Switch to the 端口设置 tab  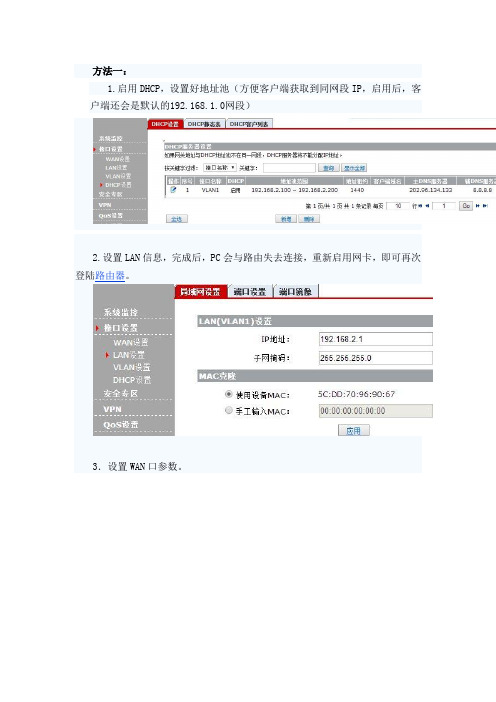(250, 291)
